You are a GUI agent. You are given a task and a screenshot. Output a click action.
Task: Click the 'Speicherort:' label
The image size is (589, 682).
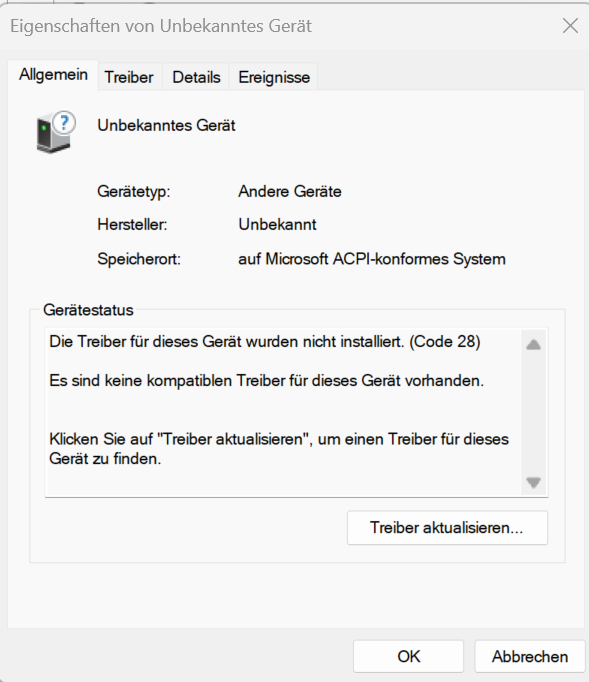tap(139, 259)
